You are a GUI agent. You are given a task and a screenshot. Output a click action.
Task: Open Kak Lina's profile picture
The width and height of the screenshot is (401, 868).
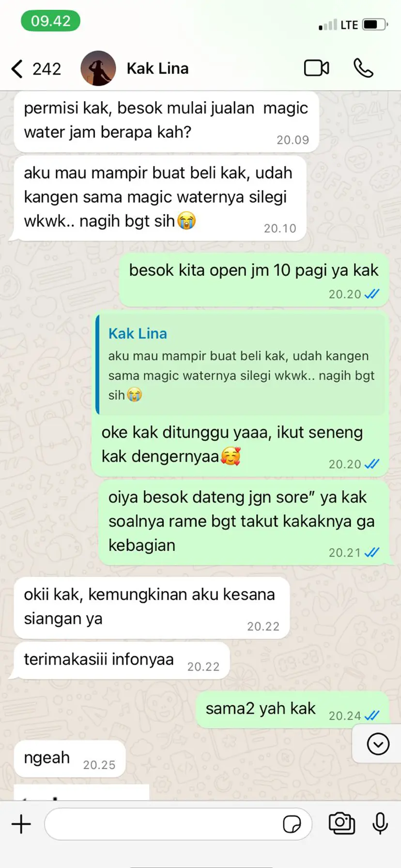(x=98, y=68)
